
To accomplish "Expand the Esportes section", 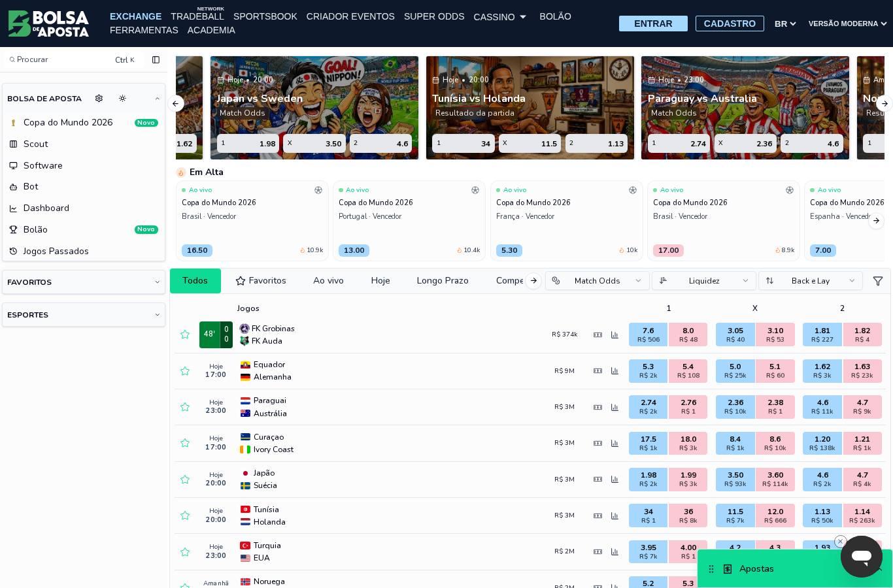I will (84, 315).
